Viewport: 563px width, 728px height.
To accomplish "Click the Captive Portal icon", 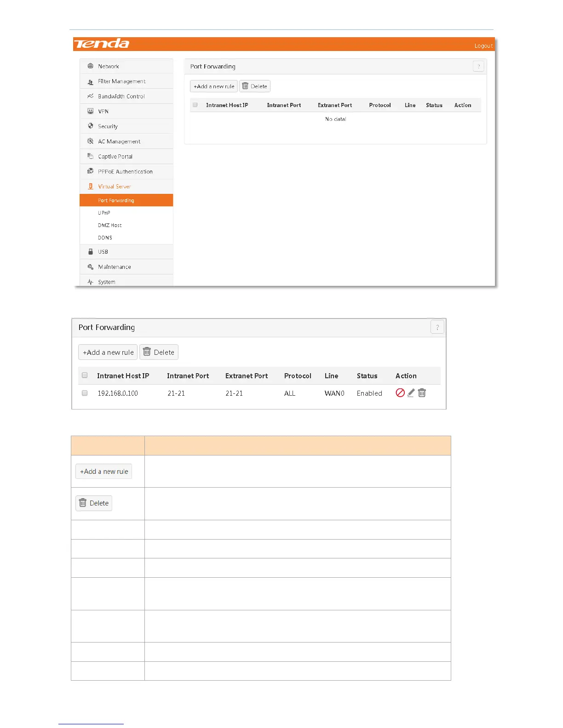I will point(91,156).
